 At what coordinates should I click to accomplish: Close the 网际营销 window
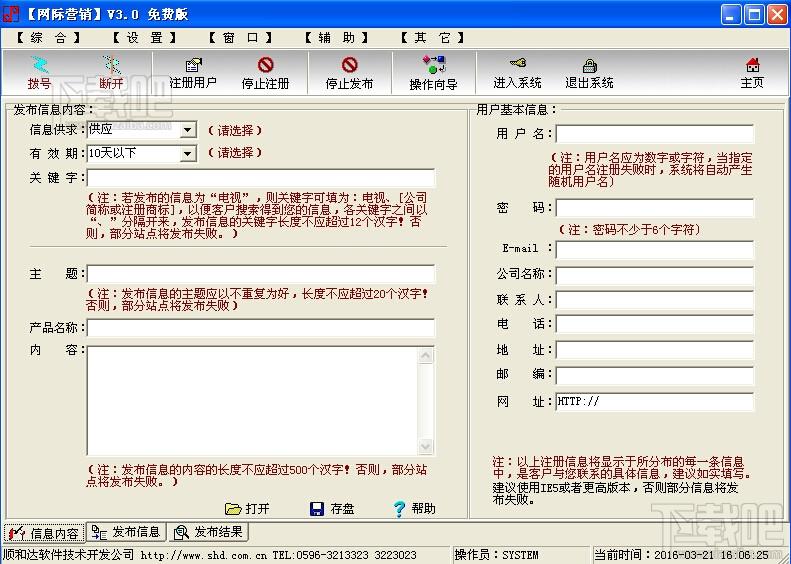click(x=777, y=14)
